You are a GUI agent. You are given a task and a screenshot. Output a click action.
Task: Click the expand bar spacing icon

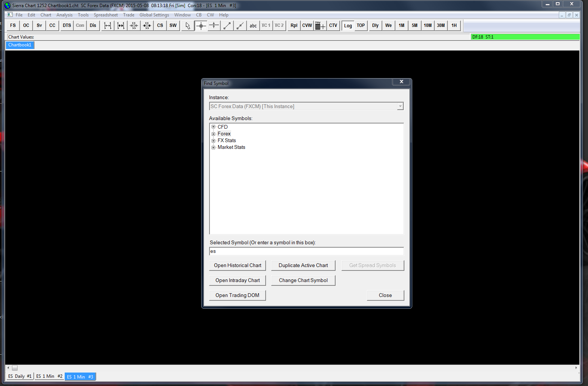point(108,25)
